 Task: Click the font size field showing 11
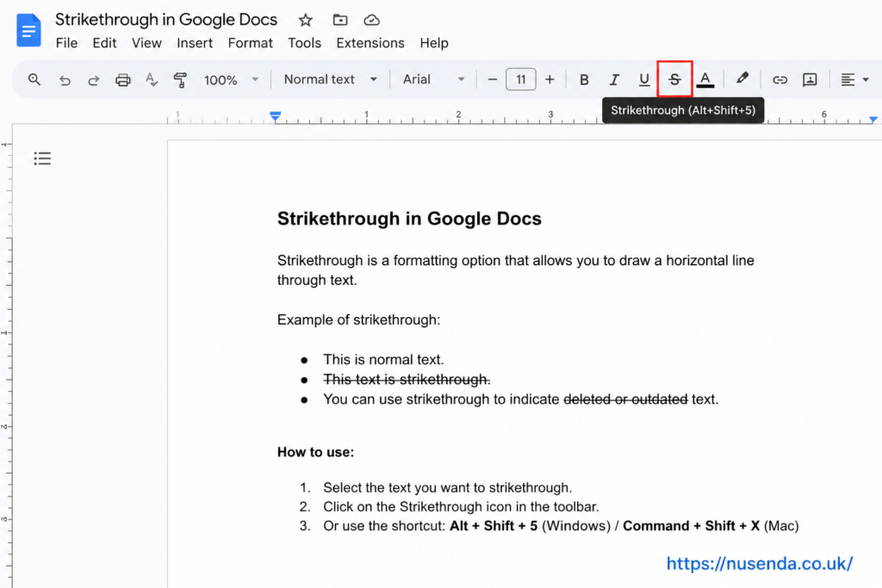(521, 79)
